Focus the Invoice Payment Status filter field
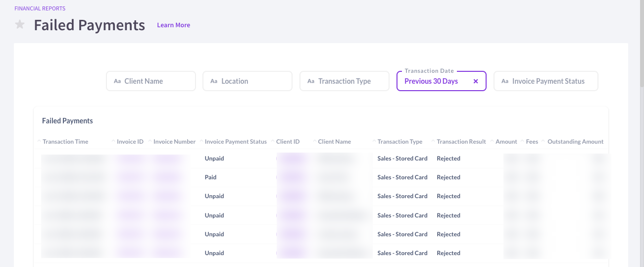 click(x=546, y=81)
